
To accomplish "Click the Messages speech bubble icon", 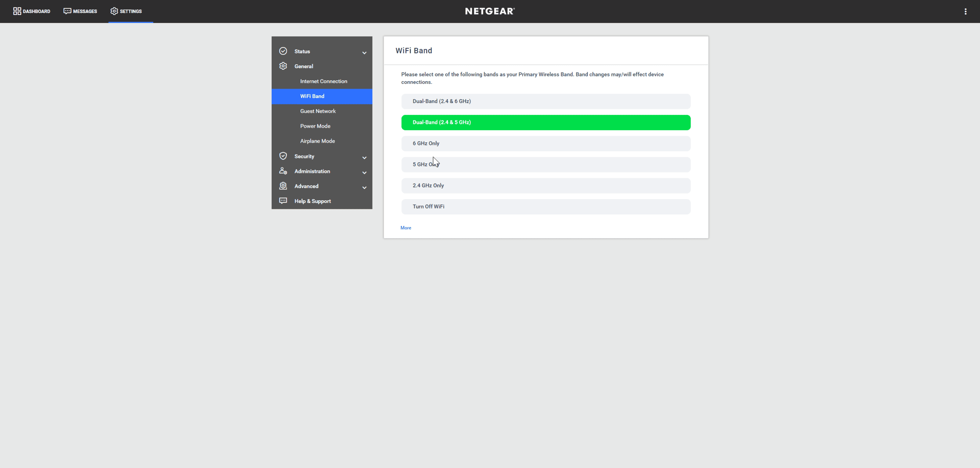I will pos(67,11).
